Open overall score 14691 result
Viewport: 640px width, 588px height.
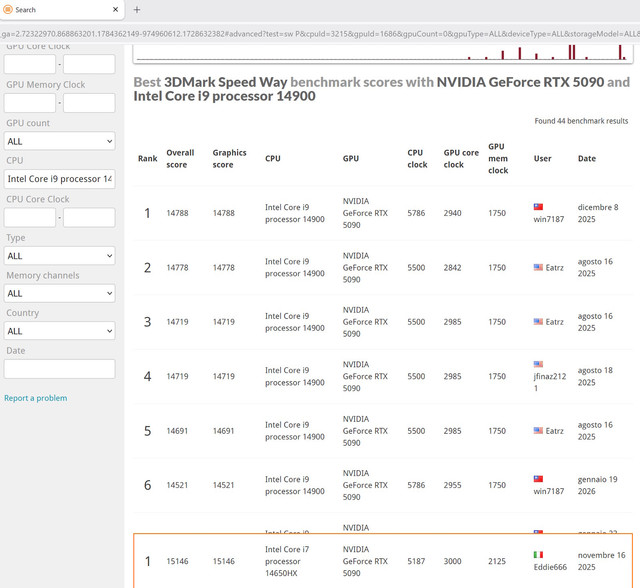(177, 431)
